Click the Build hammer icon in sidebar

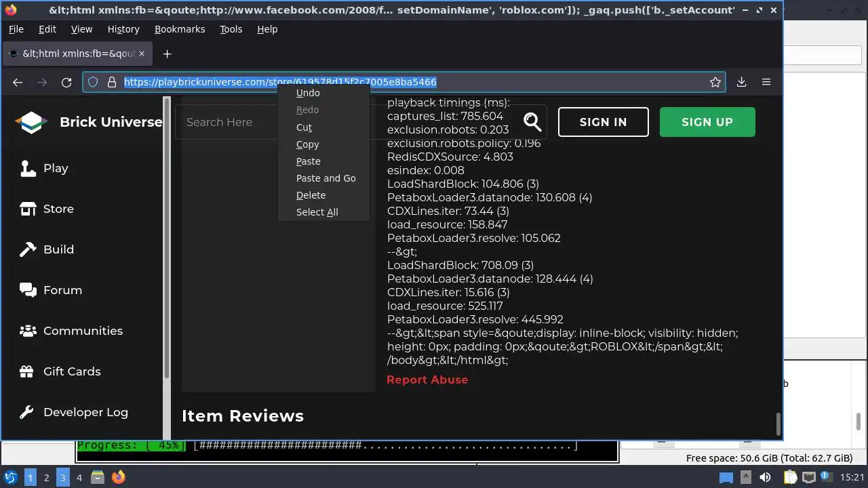[x=28, y=249]
